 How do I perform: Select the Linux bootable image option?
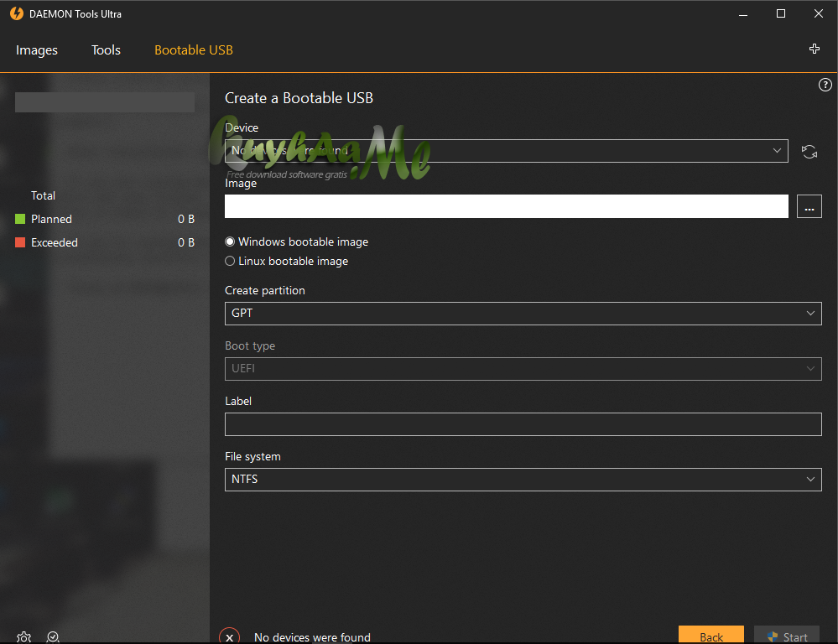click(x=229, y=261)
